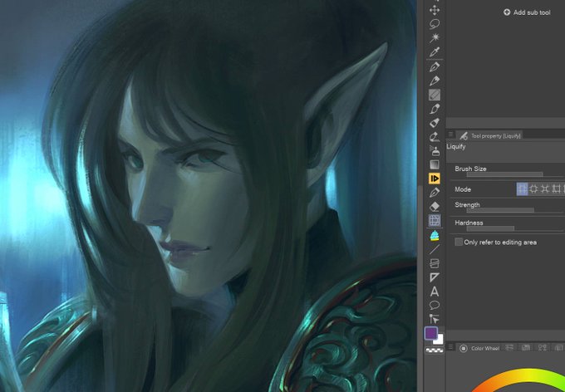This screenshot has width=565, height=392.
Task: Click the purple main color swatch
Action: (431, 333)
